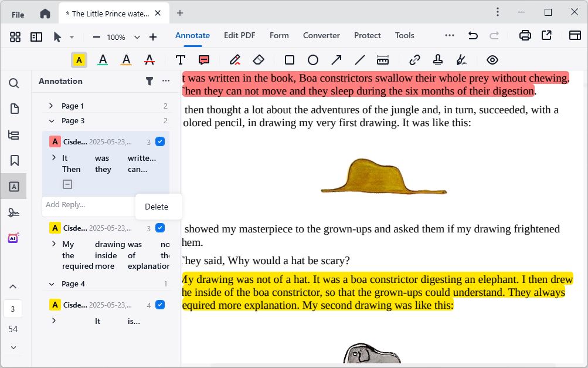Viewport: 588px width, 368px height.
Task: Select the measure ruler tool
Action: (x=383, y=60)
